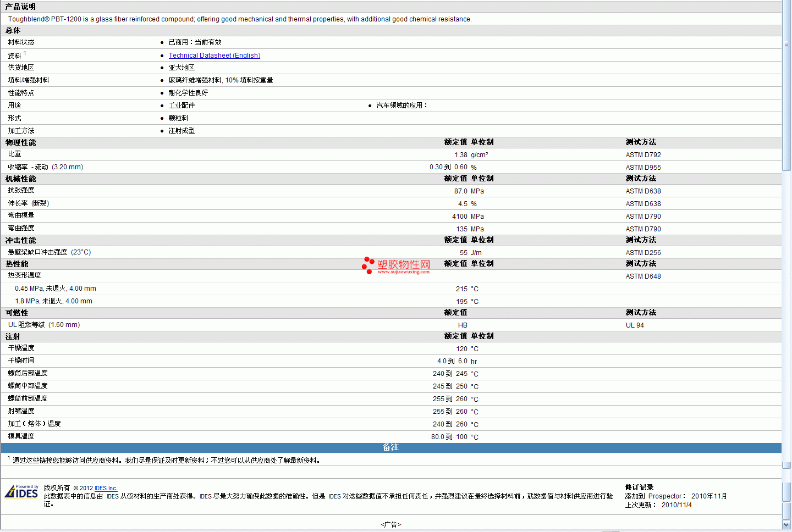792x532 pixels.
Task: Open the Technical Datasheet (English) link
Action: coord(215,56)
